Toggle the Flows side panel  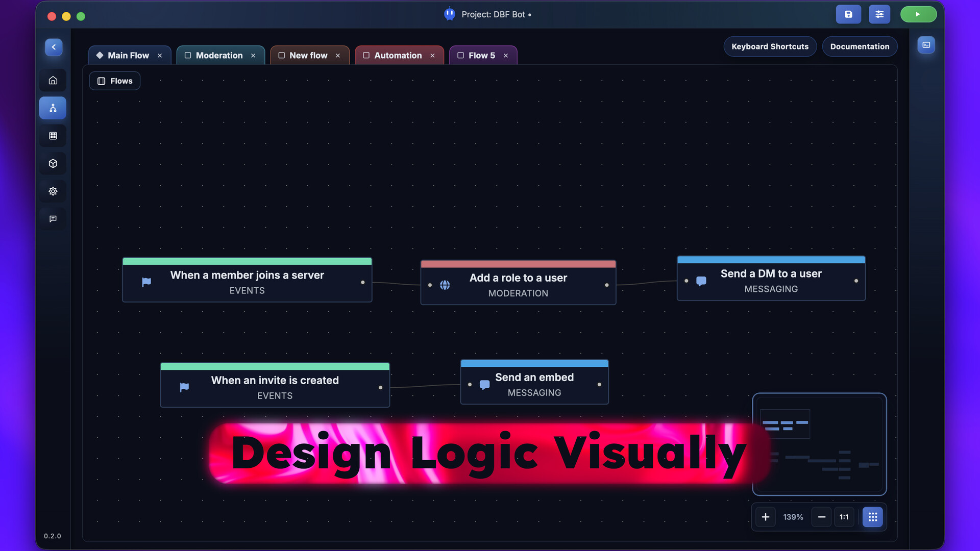point(115,81)
